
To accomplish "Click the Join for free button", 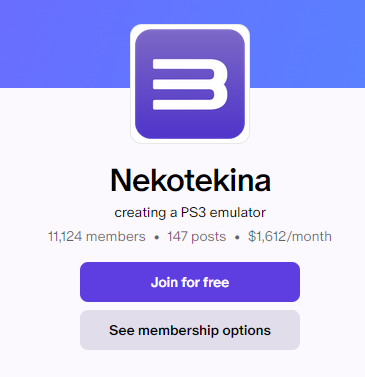I will pyautogui.click(x=190, y=282).
